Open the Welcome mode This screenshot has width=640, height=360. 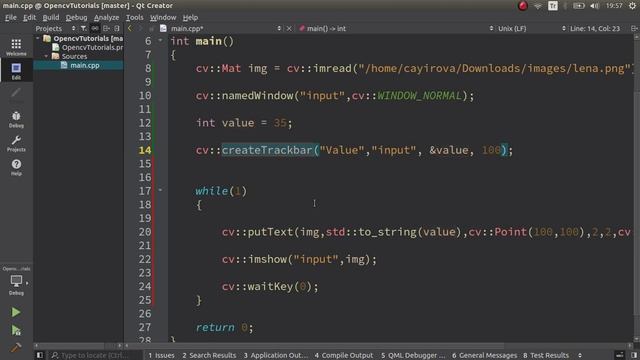point(16,47)
